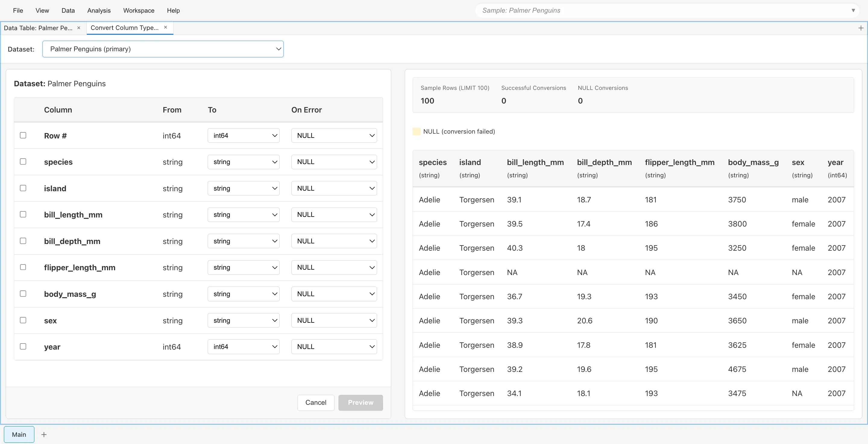
Task: Close the Convert Column Type tab
Action: click(165, 27)
